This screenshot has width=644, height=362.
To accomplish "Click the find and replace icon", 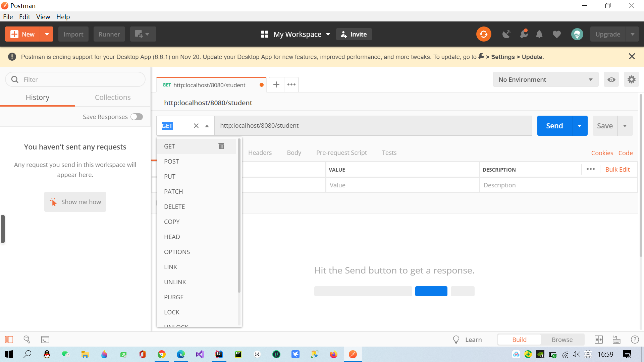I will pos(27,340).
